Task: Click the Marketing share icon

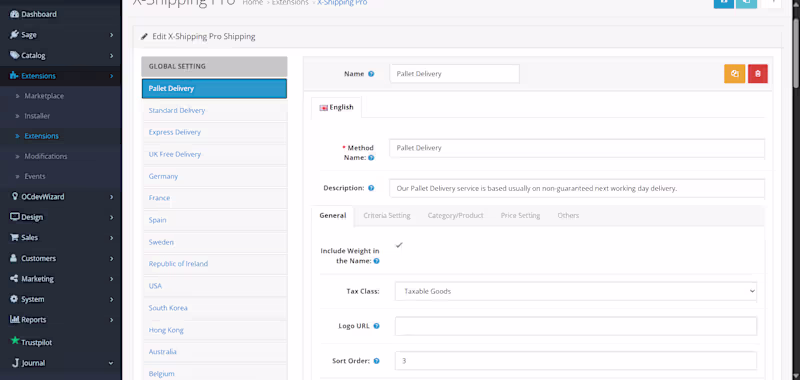Action: tap(15, 278)
